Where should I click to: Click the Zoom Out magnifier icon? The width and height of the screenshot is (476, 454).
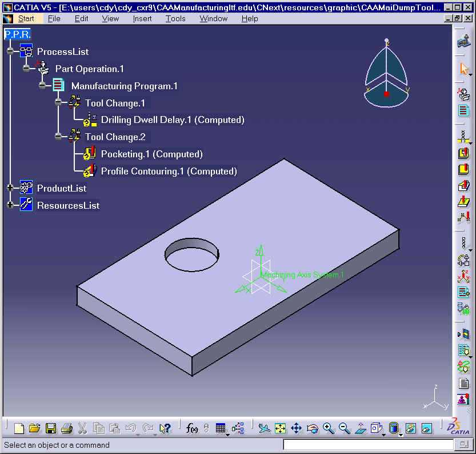pos(345,428)
